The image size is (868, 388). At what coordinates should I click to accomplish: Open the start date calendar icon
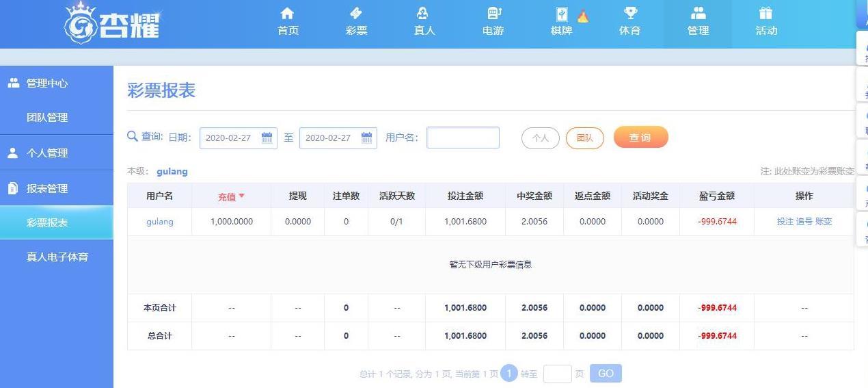[x=267, y=138]
